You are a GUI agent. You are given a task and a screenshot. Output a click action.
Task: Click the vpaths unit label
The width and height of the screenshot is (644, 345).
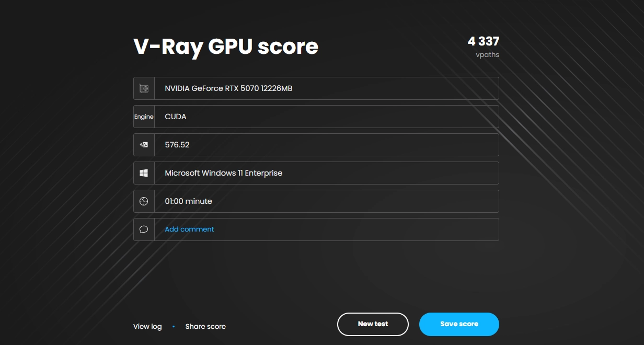pyautogui.click(x=487, y=54)
